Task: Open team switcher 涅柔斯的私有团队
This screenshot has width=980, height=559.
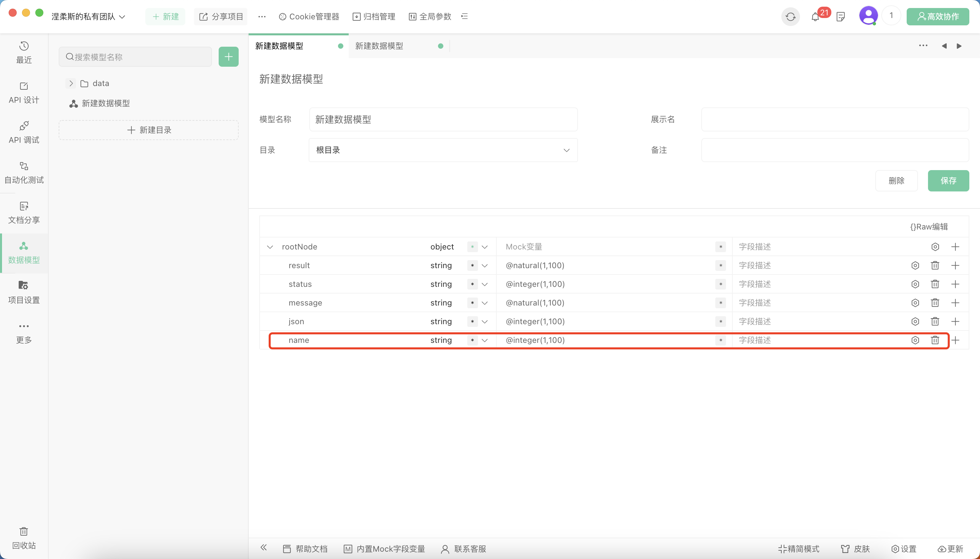Action: tap(89, 16)
